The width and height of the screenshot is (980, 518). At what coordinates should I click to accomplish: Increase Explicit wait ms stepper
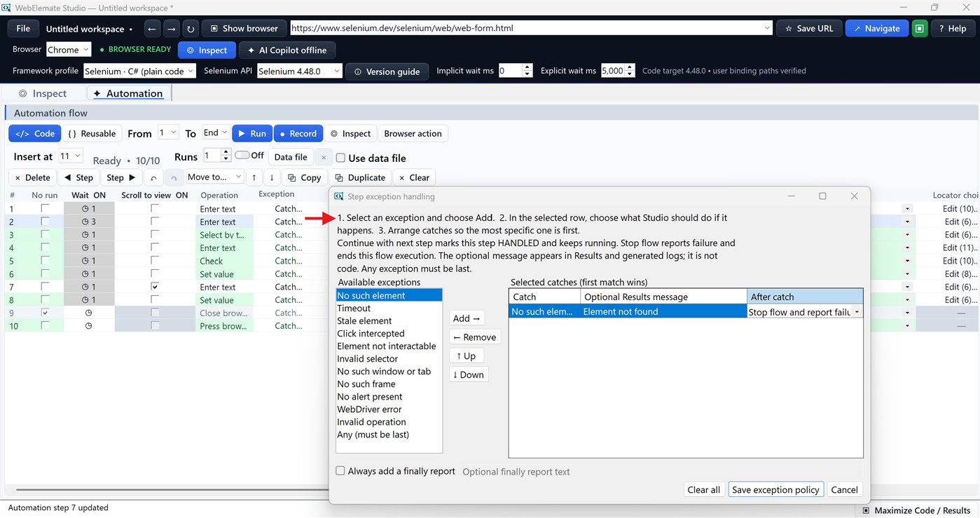click(630, 67)
